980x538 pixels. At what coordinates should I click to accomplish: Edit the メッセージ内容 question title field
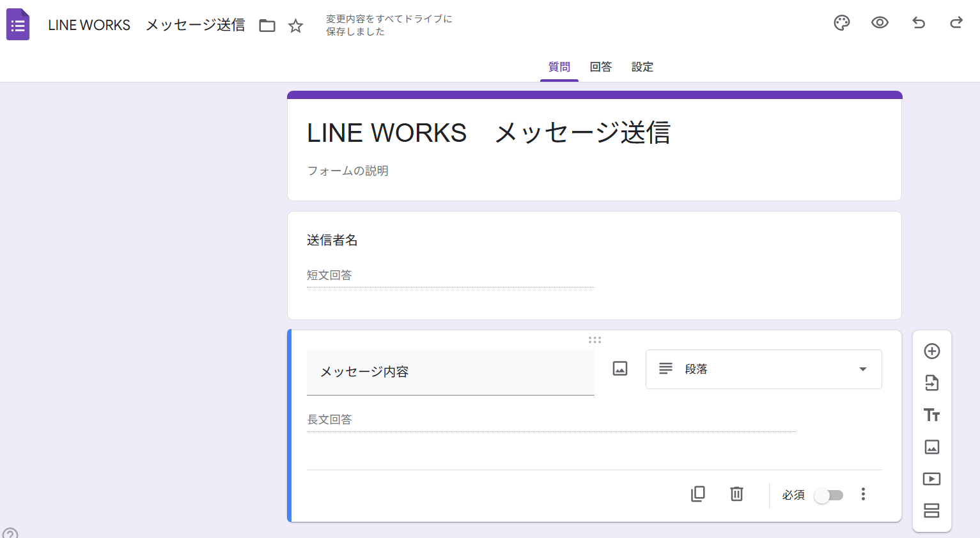point(451,372)
